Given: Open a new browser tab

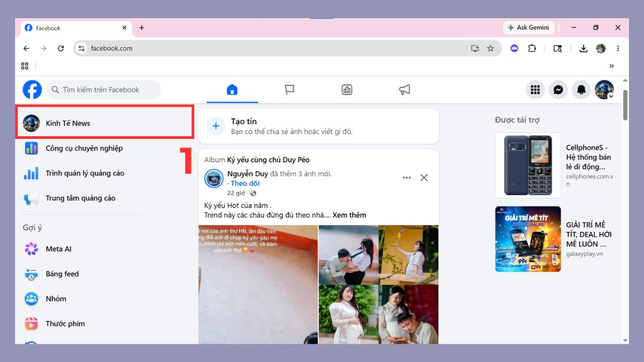Looking at the screenshot, I should click(142, 28).
